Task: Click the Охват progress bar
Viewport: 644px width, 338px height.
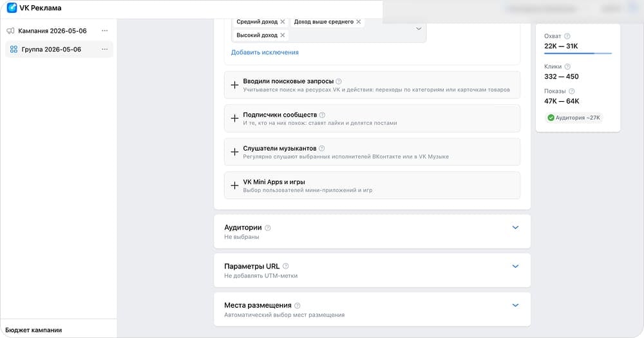Action: tap(578, 53)
